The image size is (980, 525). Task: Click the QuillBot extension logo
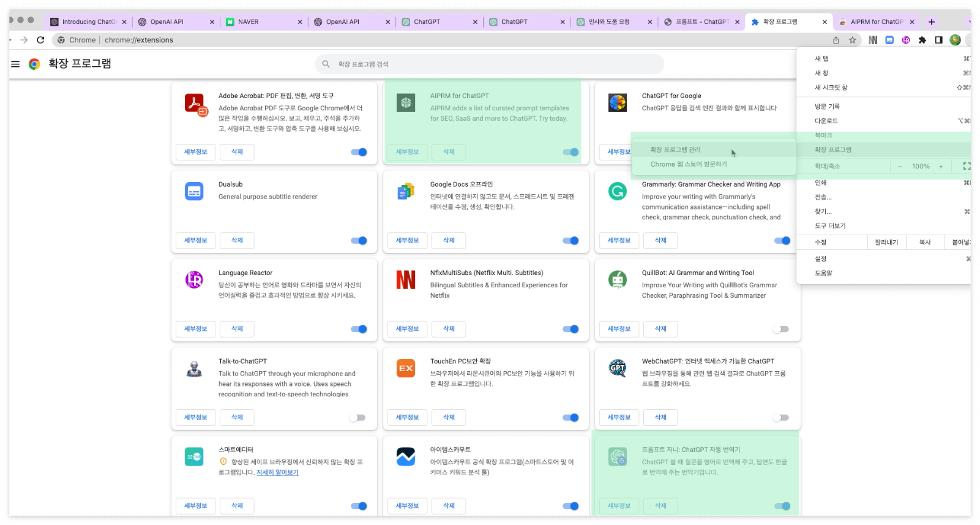(617, 280)
